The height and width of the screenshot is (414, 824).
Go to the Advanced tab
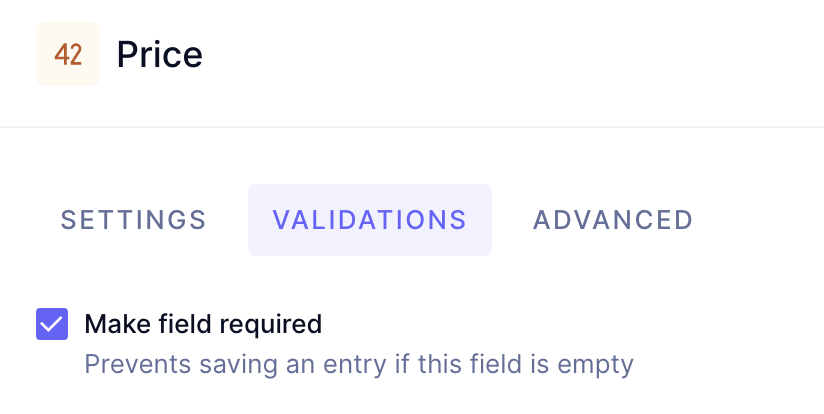click(613, 220)
